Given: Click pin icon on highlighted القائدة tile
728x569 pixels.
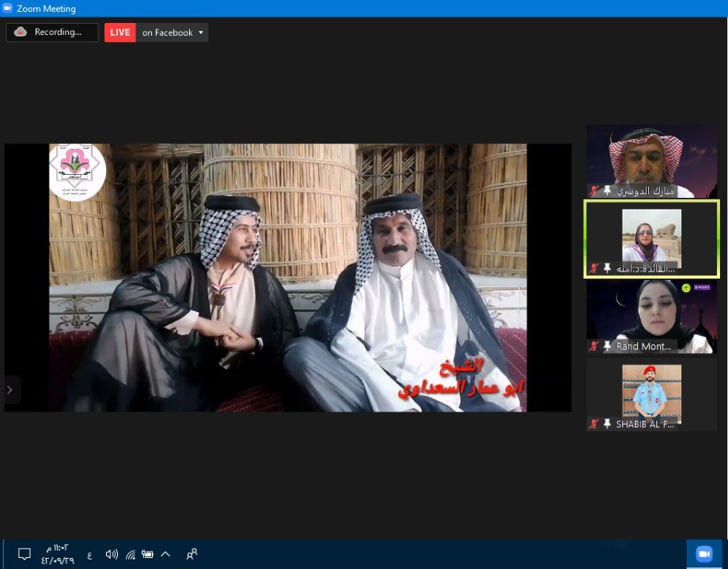Looking at the screenshot, I should coord(607,268).
